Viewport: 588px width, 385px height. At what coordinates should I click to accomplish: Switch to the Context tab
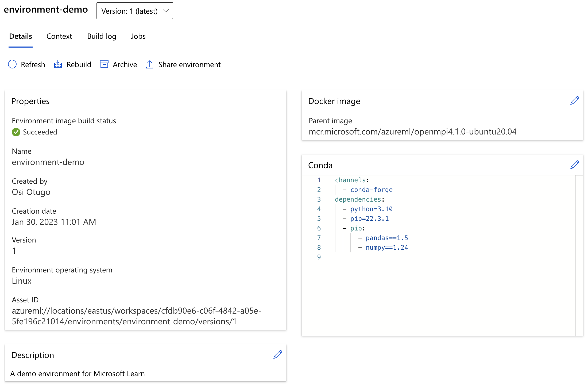pyautogui.click(x=59, y=36)
